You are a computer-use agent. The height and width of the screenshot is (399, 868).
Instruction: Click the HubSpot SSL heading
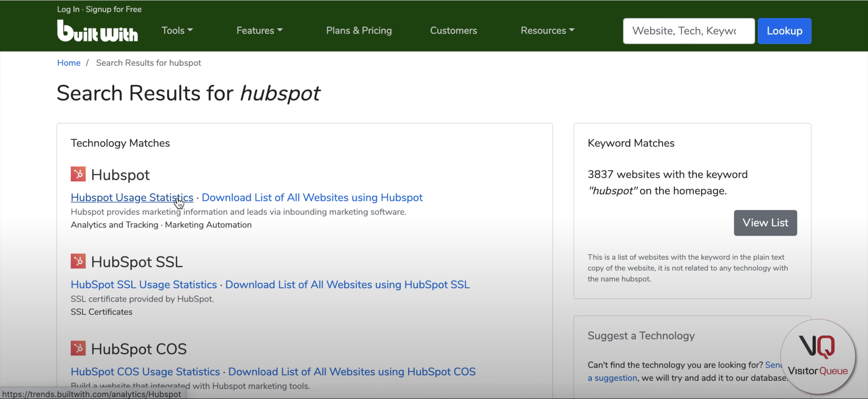point(137,262)
